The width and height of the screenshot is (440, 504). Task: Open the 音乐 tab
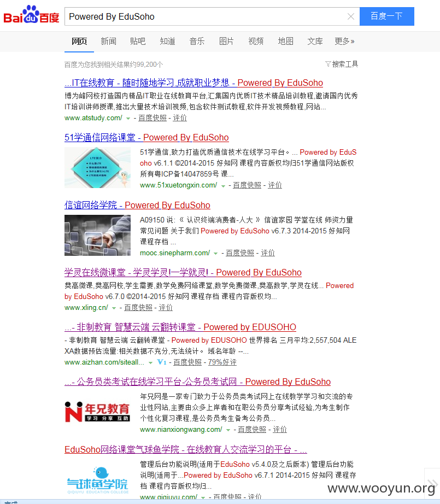(x=197, y=41)
